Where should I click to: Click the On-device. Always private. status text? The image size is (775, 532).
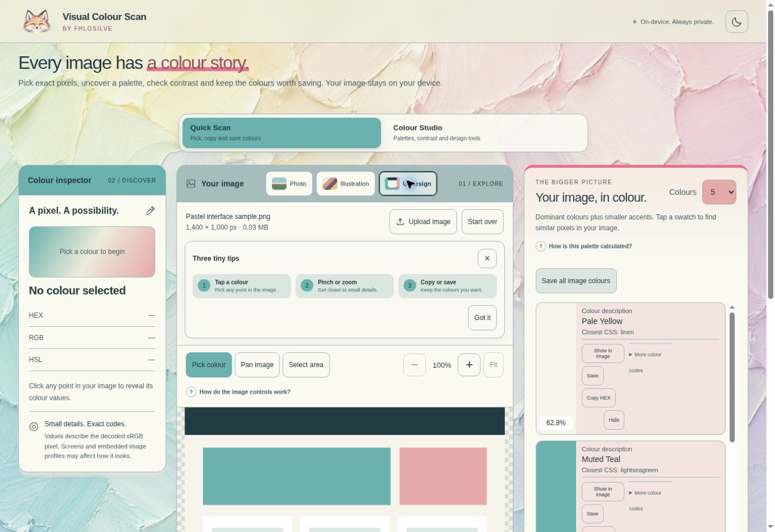tap(677, 22)
